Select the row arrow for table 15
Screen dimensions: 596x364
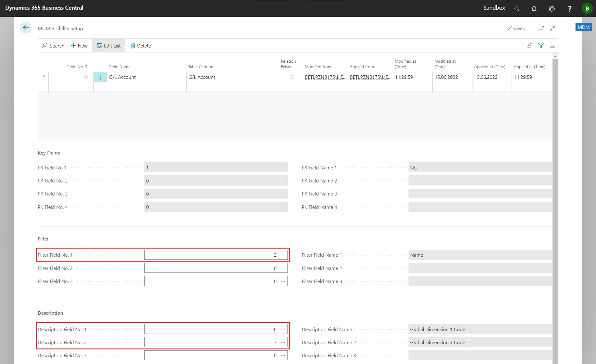(43, 77)
